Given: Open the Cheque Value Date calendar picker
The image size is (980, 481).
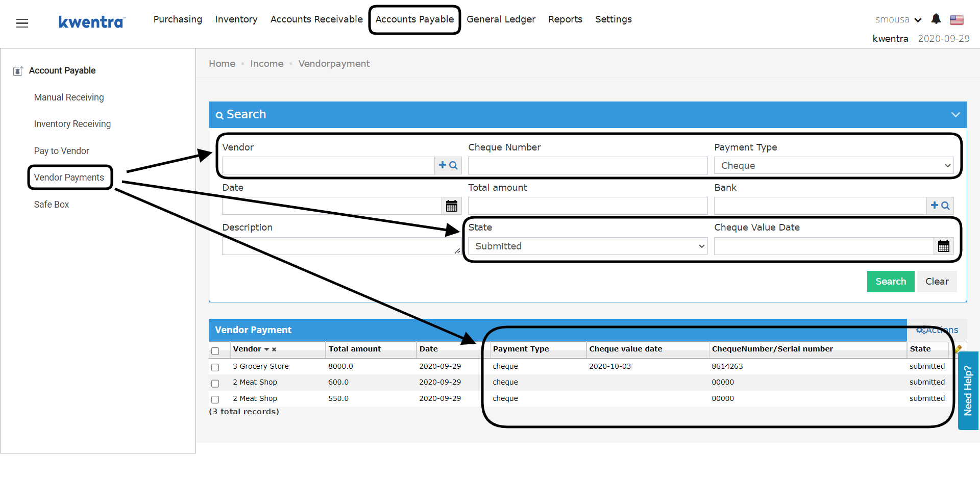Looking at the screenshot, I should tap(944, 246).
